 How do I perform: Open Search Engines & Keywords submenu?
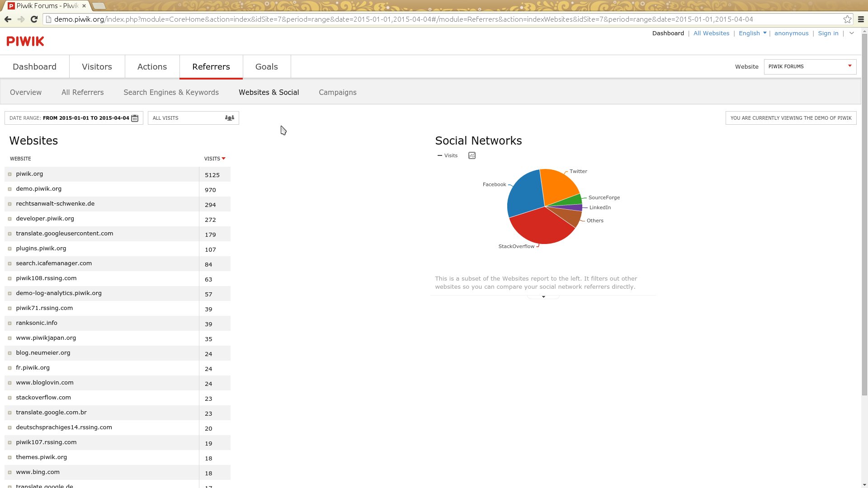pos(171,92)
